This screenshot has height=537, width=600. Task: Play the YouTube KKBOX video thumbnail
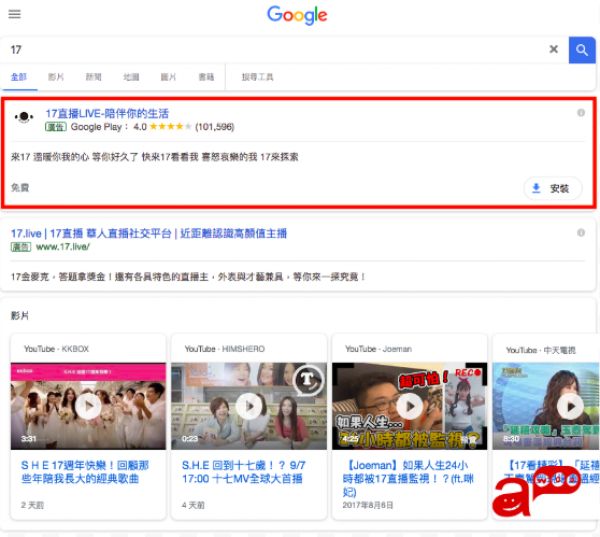(88, 406)
